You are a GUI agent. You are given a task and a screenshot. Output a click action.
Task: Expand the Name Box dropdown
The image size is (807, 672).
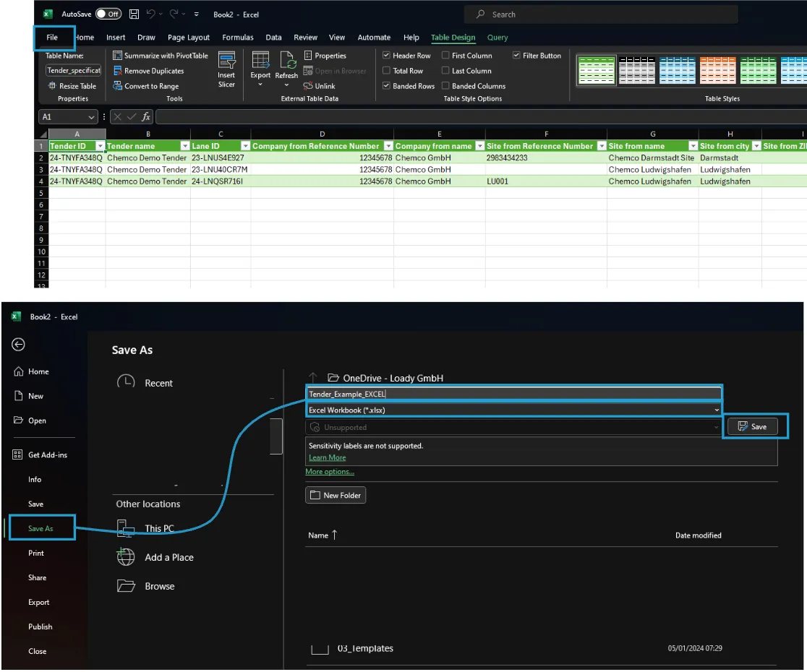(x=91, y=117)
